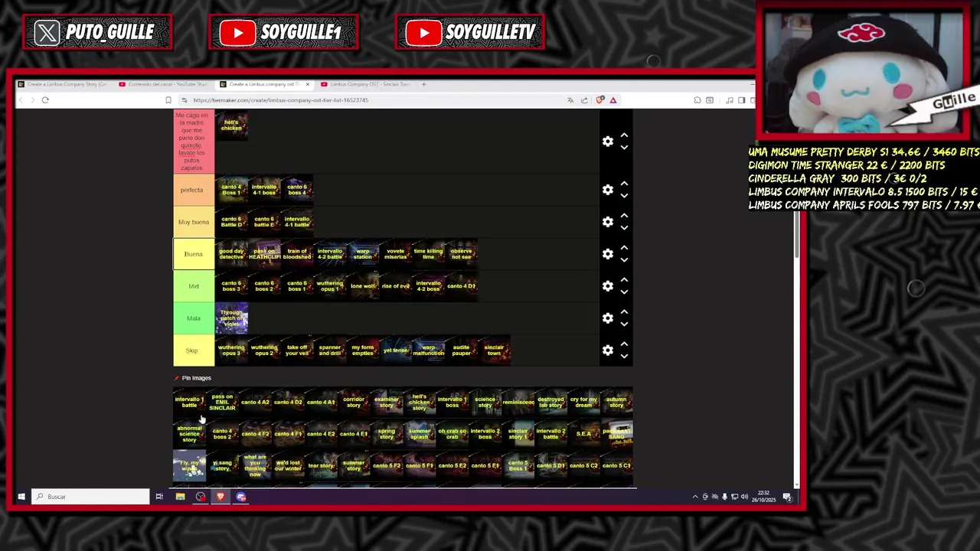The width and height of the screenshot is (980, 551).
Task: Open settings gear for the top red tier
Action: tap(608, 142)
